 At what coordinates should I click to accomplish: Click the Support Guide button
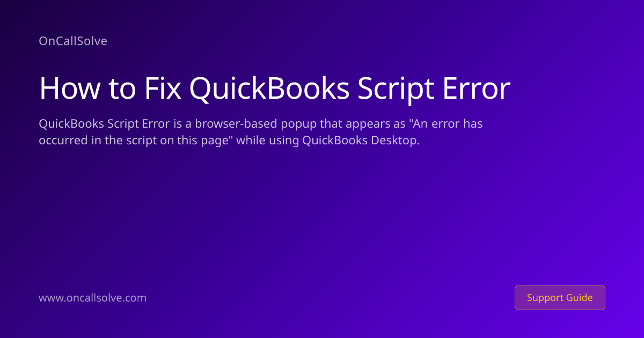(x=560, y=297)
